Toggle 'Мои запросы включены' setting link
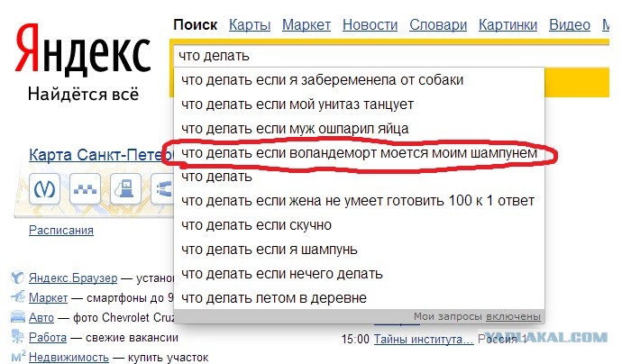 click(514, 316)
